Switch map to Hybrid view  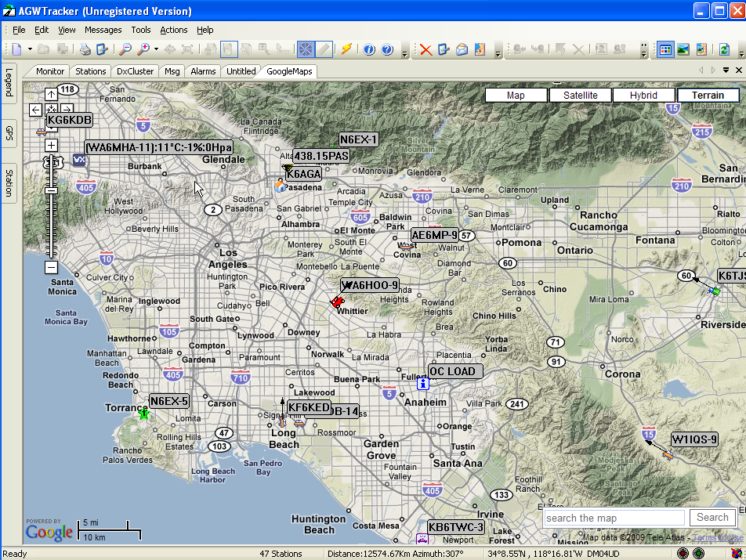pos(643,95)
